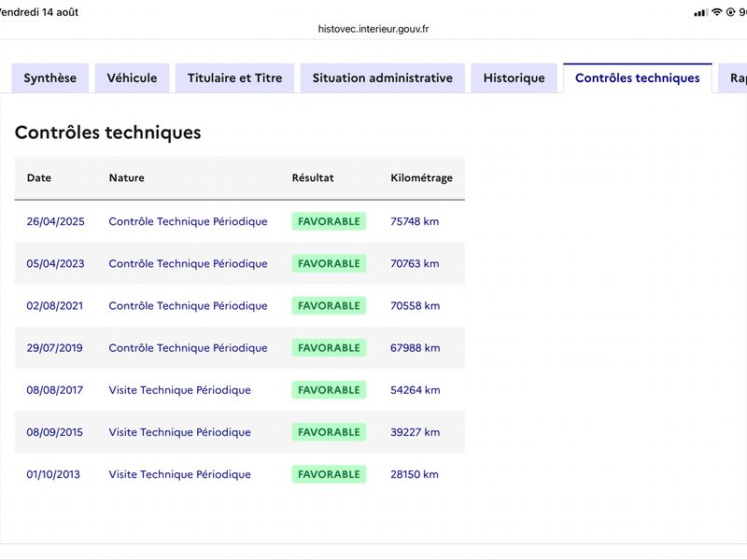Click Contrôle Technique Périodique in 26/04/2025 row
Image resolution: width=747 pixels, height=560 pixels.
pyautogui.click(x=189, y=221)
